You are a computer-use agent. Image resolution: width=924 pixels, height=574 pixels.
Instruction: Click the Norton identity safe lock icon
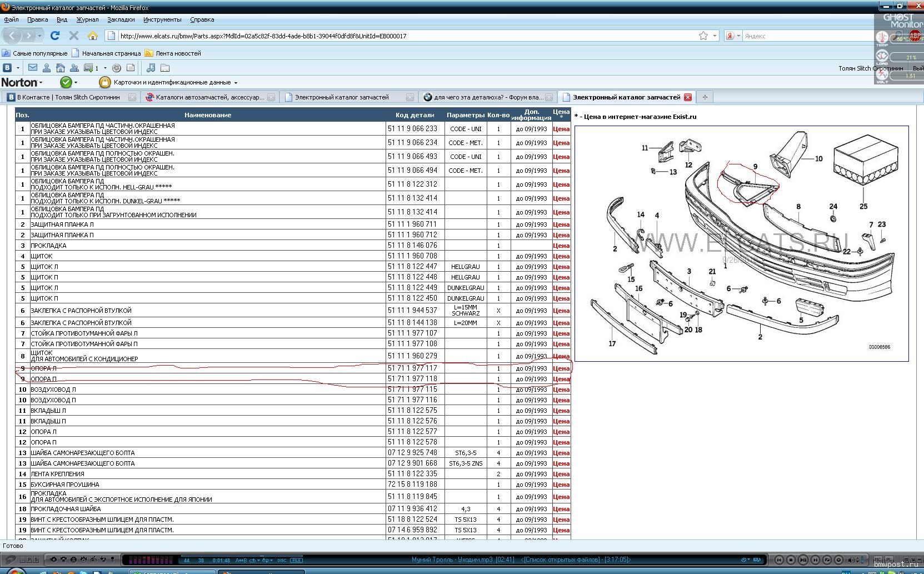[x=104, y=82]
